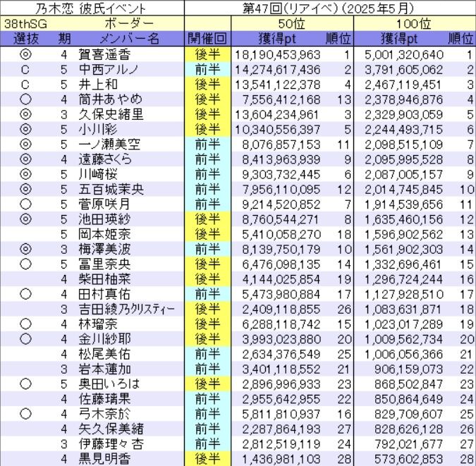Click the value 5,001,320,640
The height and width of the screenshot is (466, 476).
click(404, 55)
